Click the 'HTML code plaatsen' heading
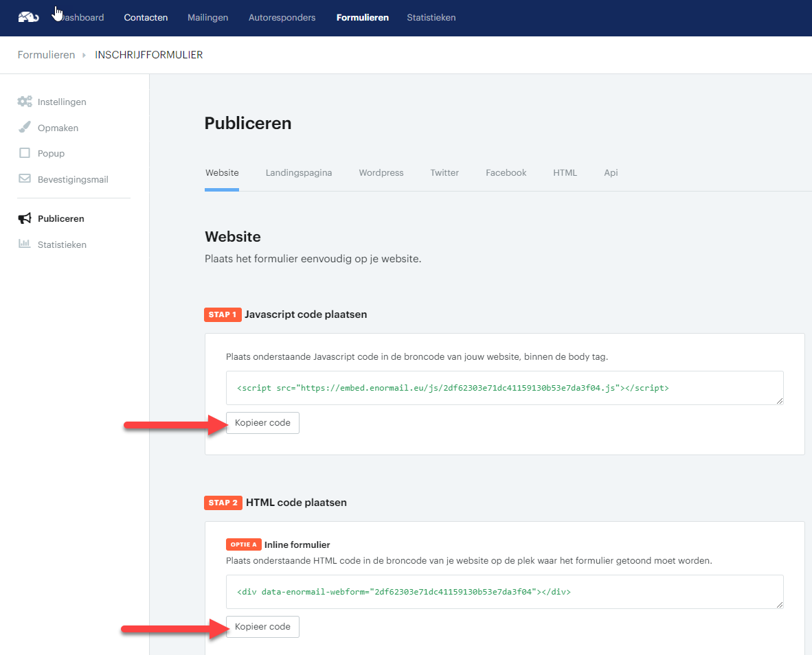 (296, 503)
